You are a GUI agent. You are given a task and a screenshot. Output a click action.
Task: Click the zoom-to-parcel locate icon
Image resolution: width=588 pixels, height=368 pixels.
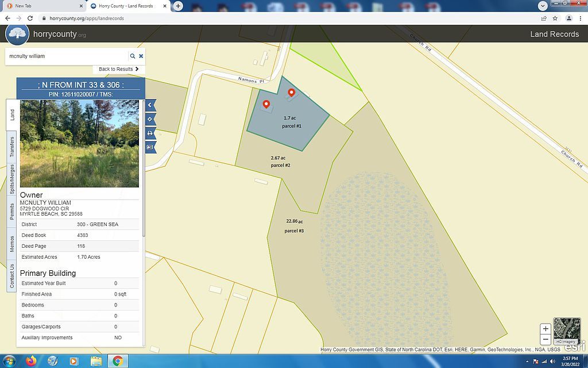click(150, 119)
